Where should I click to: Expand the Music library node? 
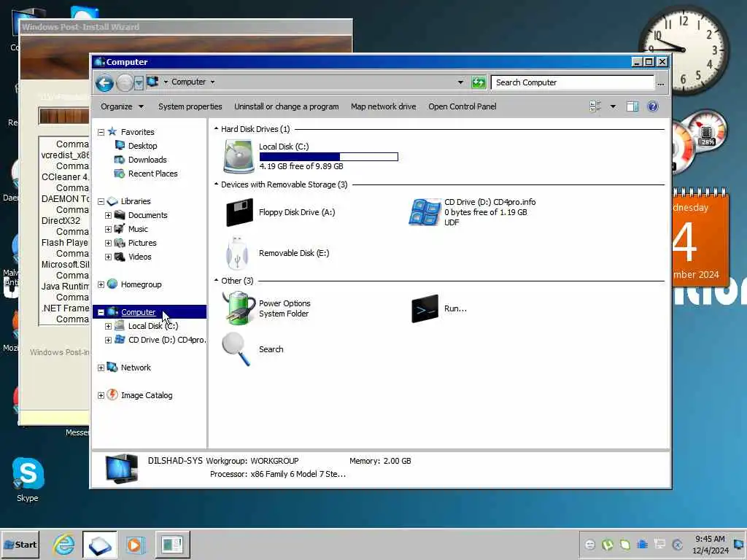tap(108, 230)
